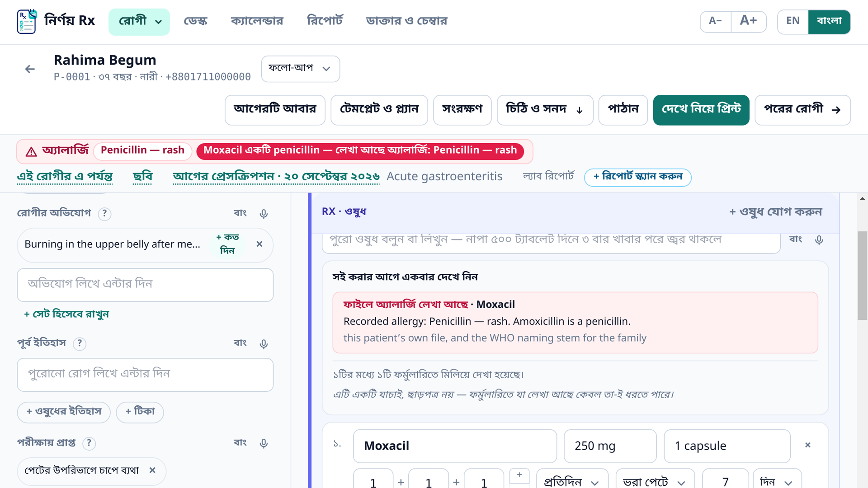
Task: Go to পরের রোগী
Action: point(802,110)
